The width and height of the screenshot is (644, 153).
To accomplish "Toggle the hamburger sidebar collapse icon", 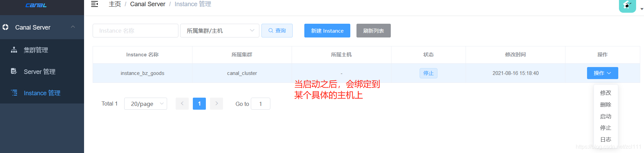I will pos(94,4).
